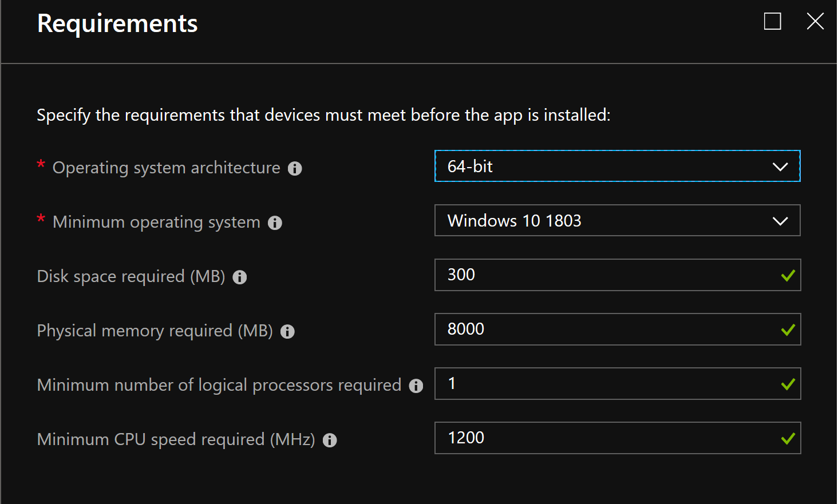
Task: Click green checkmark in logical processors field
Action: pos(788,384)
